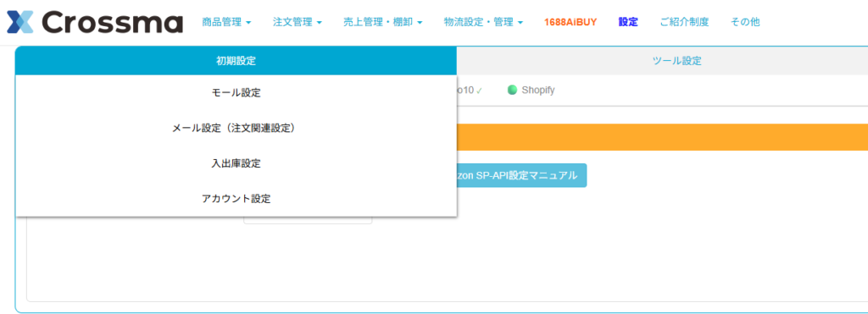Open the Amazon SP-API設定マニュアル button

pos(521,176)
